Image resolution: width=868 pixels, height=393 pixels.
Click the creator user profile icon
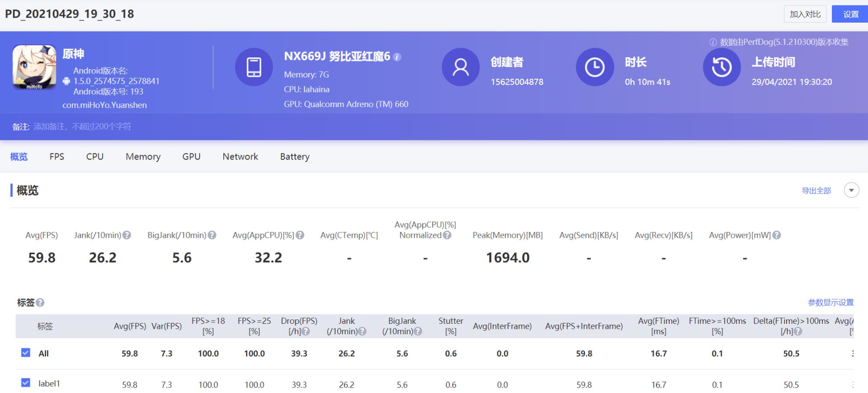tap(460, 67)
